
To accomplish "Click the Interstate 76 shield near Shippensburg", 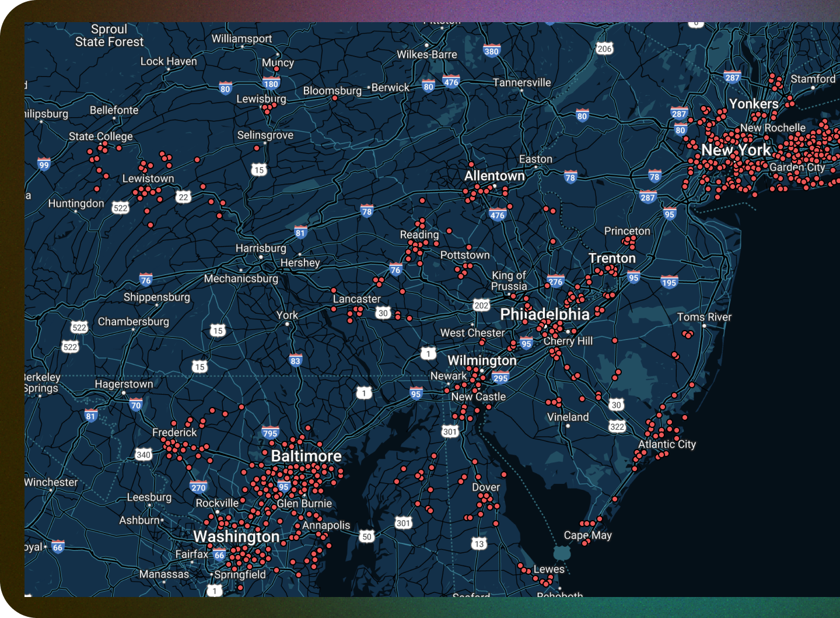I will pyautogui.click(x=146, y=279).
